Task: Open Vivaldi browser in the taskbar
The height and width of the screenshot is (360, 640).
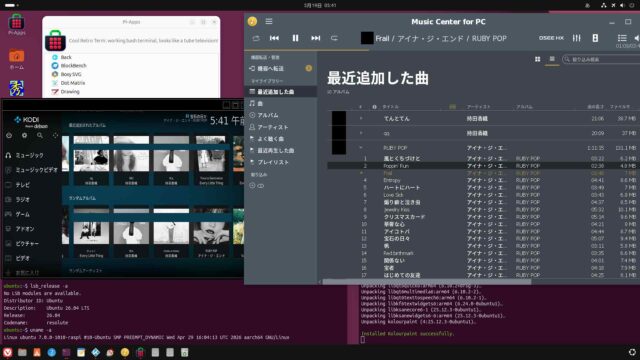Action: [x=7, y=352]
